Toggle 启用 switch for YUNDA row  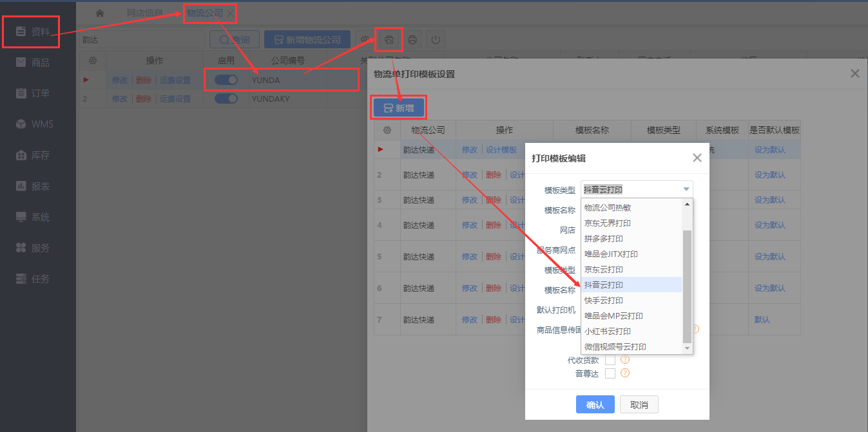[226, 80]
